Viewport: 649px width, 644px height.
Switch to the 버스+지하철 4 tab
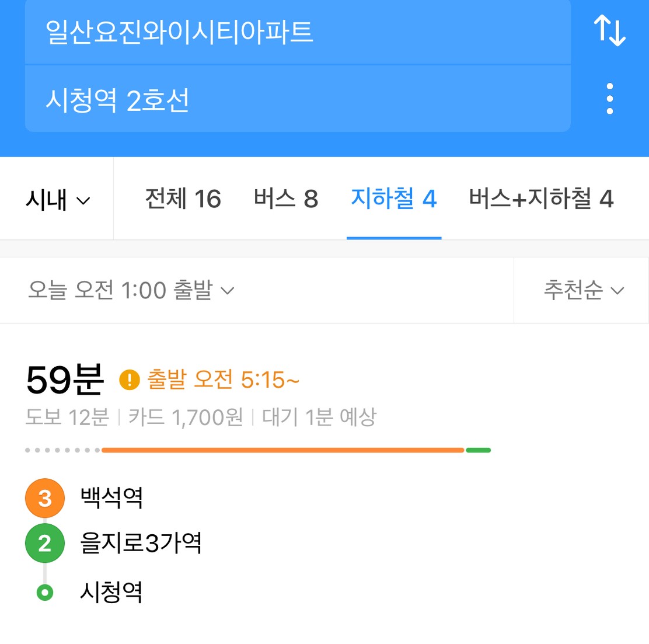[x=541, y=199]
